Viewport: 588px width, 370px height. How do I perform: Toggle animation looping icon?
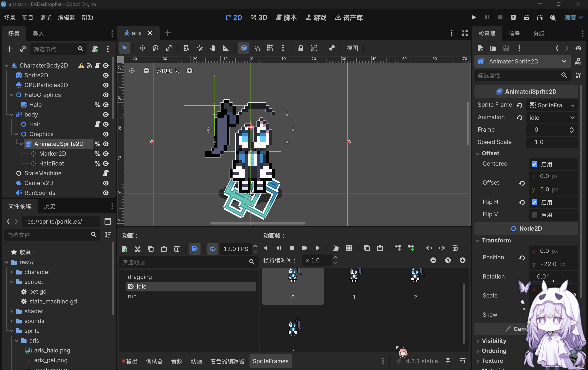[213, 249]
